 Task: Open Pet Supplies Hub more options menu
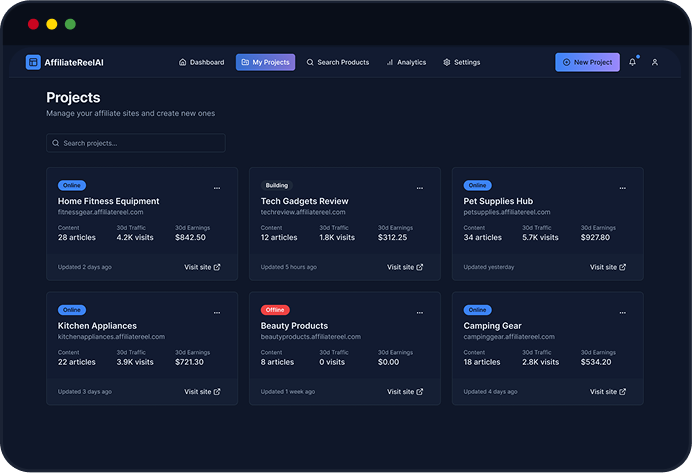tap(622, 188)
